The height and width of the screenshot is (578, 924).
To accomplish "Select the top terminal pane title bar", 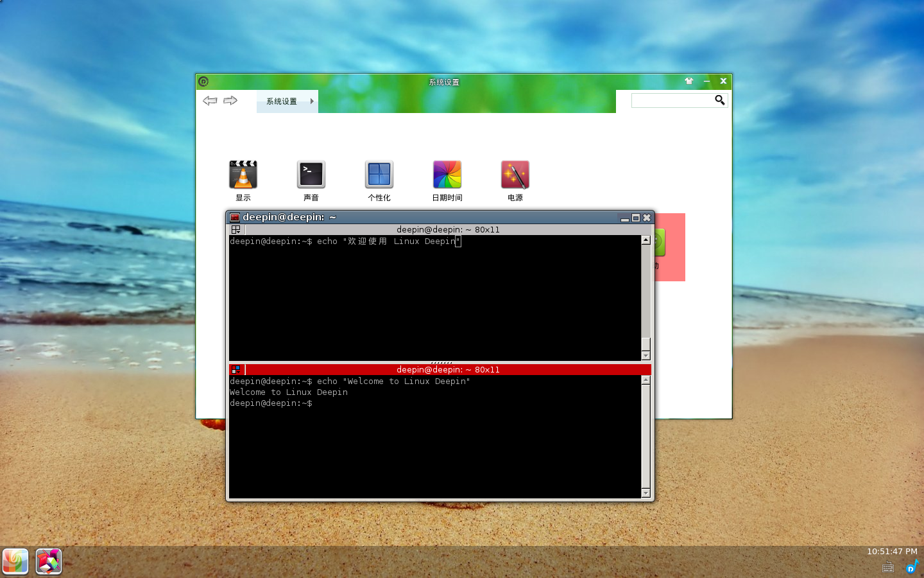I will (449, 229).
